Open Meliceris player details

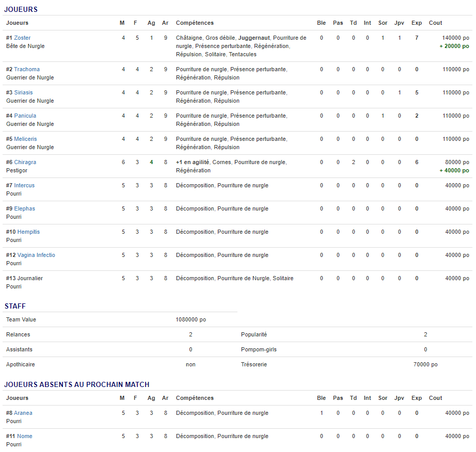[x=25, y=139]
